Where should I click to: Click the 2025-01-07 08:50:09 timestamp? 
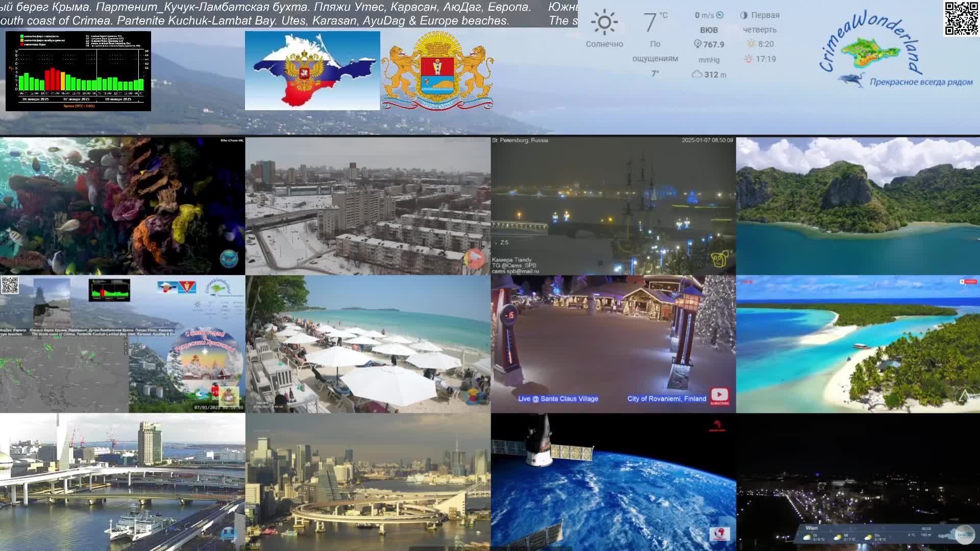707,140
